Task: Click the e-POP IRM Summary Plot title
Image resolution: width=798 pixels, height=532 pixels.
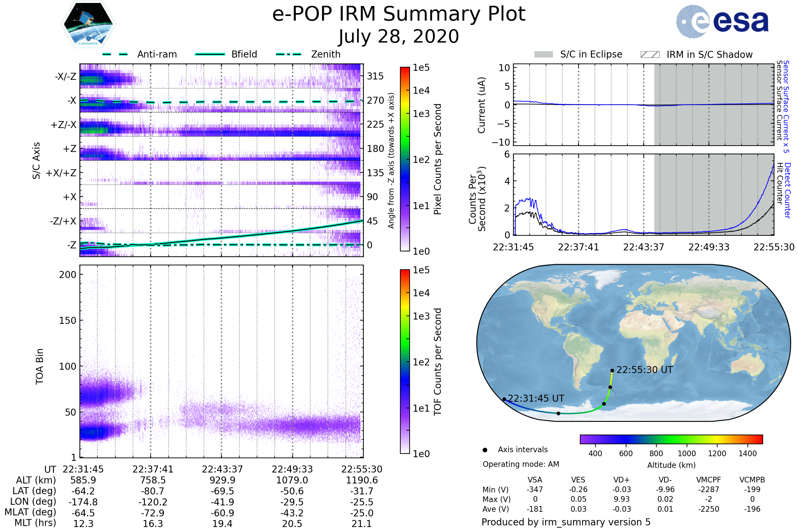Action: click(x=399, y=14)
